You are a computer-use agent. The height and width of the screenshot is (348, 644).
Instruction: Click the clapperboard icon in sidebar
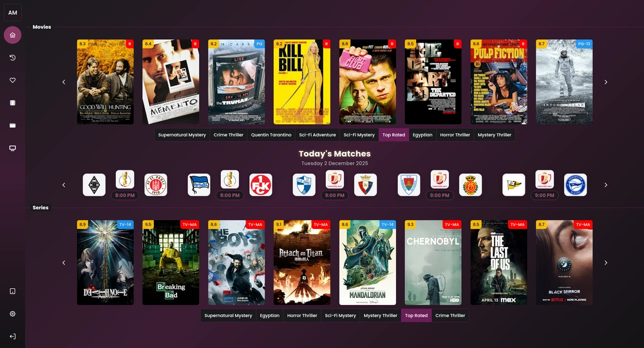(12, 125)
